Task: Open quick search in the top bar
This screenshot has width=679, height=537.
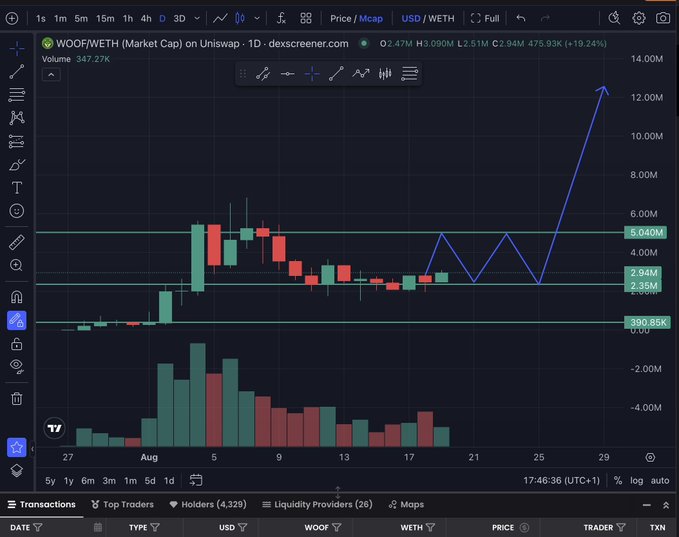Action: (x=614, y=19)
